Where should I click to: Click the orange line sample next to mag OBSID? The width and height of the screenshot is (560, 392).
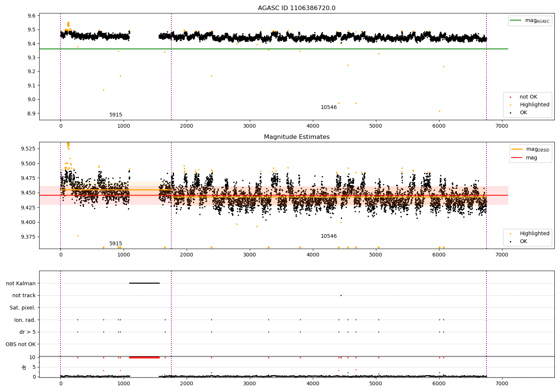[517, 149]
